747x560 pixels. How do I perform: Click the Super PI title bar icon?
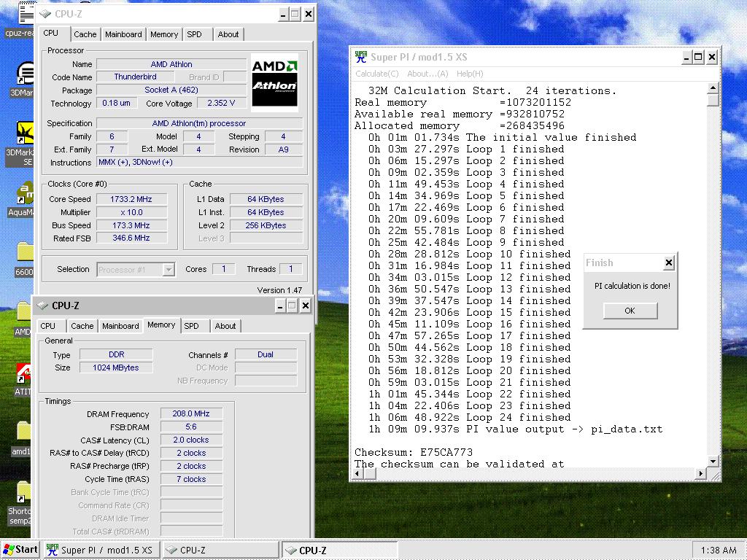point(360,57)
